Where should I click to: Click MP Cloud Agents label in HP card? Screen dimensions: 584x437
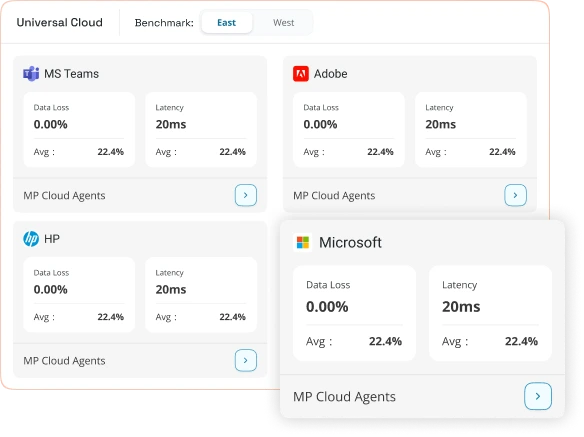click(64, 361)
